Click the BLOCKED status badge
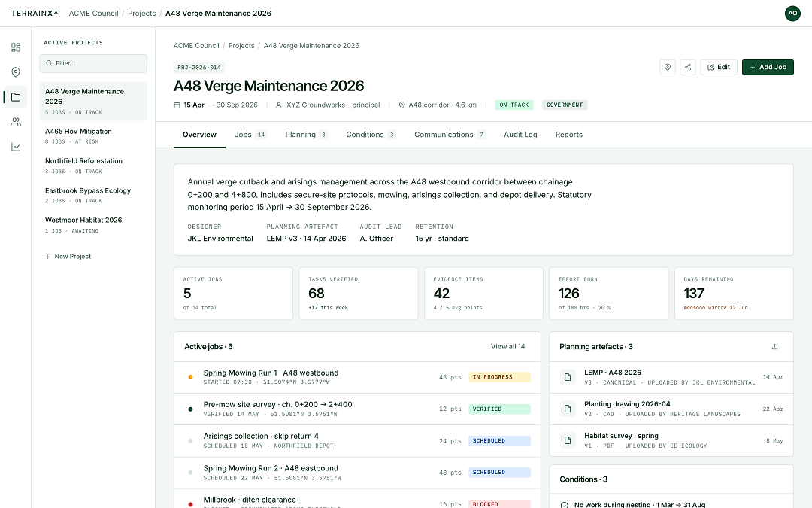 pyautogui.click(x=499, y=503)
